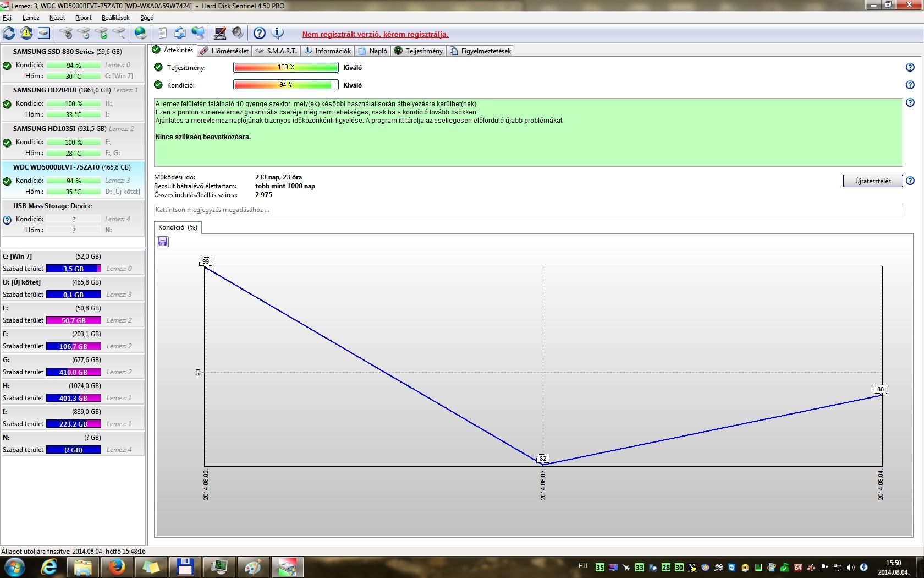
Task: Click the Újratesztelés button
Action: 873,181
